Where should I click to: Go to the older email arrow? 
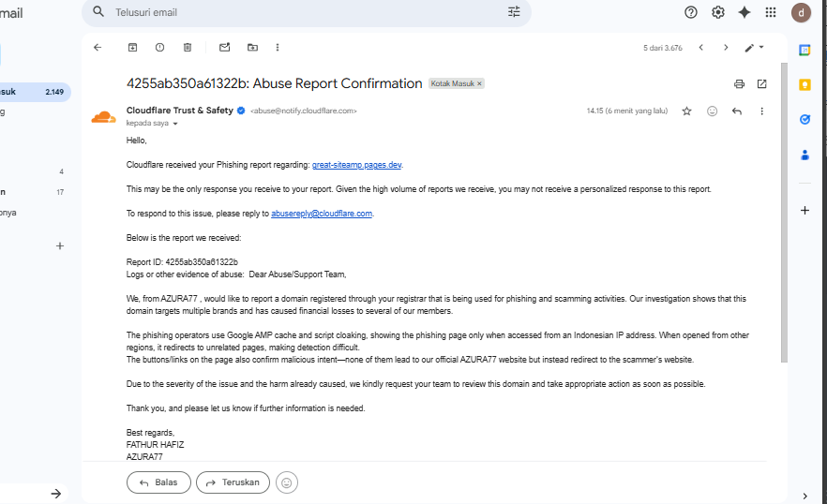click(x=726, y=48)
